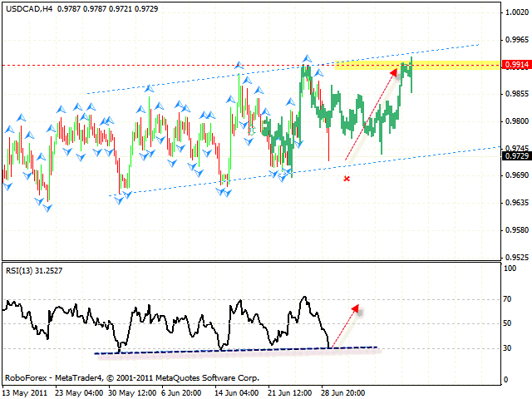Click the yellow highlighted resistance zone
This screenshot has width=532, height=399.
(449, 65)
